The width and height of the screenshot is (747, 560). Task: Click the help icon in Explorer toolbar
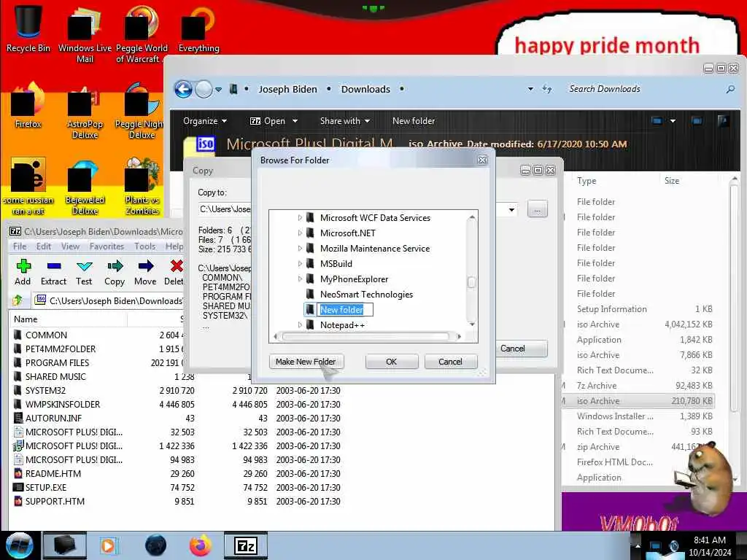pos(722,121)
